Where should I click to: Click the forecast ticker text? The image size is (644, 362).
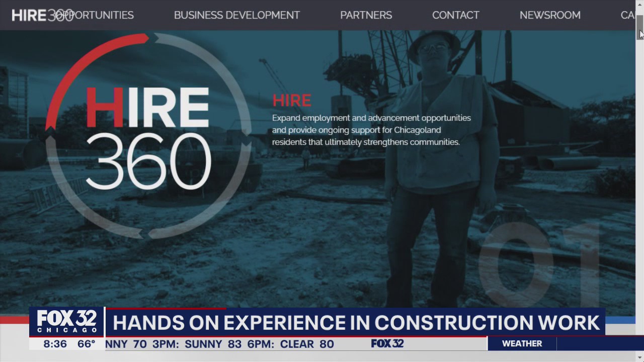tap(219, 344)
